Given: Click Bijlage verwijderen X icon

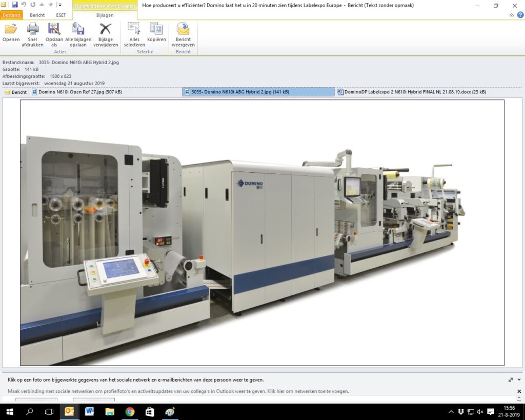Looking at the screenshot, I should coord(106,29).
